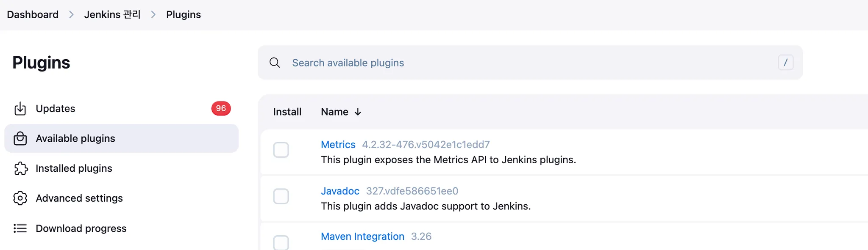Screen dimensions: 868x250
Task: Open the Javadoc plugin link
Action: coord(340,191)
